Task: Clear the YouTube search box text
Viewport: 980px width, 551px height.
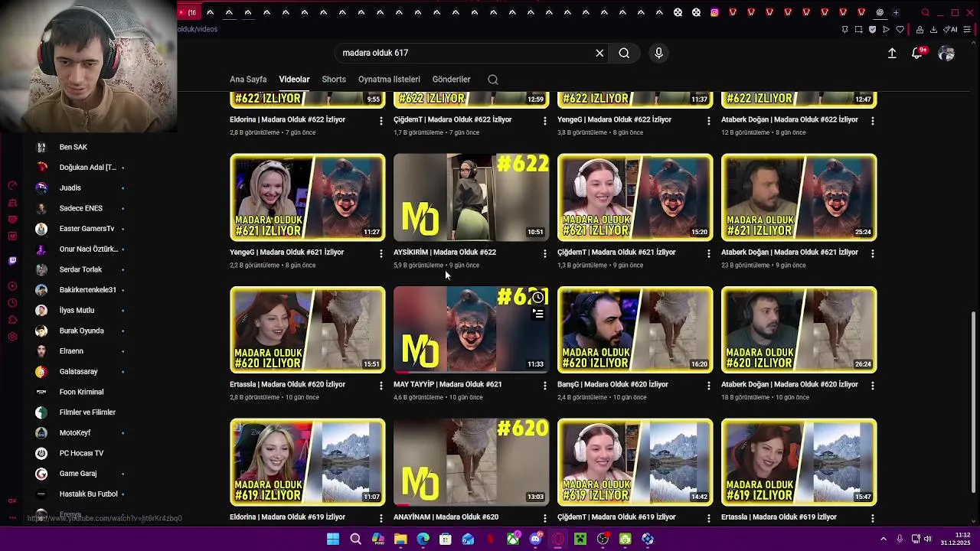Action: tap(599, 53)
